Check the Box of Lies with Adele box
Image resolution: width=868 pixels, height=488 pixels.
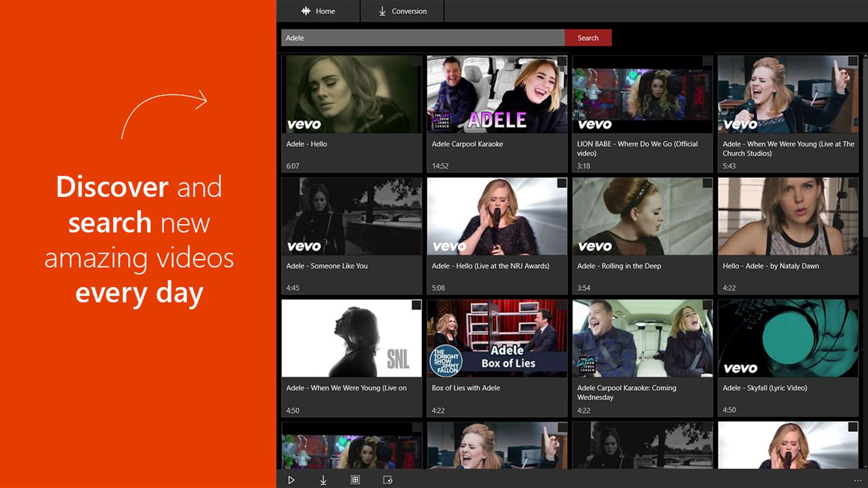[562, 305]
